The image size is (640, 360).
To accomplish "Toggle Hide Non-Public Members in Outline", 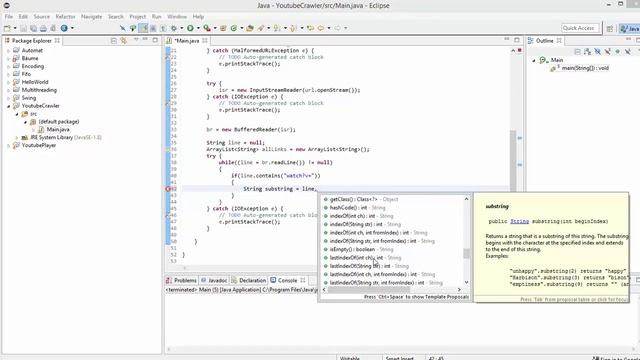I will pos(618,51).
